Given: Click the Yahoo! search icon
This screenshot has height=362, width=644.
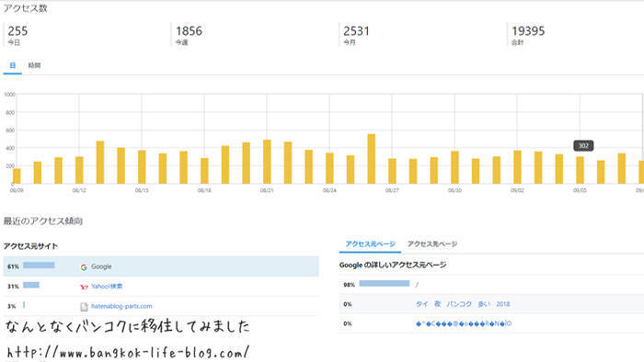Looking at the screenshot, I should tap(84, 287).
